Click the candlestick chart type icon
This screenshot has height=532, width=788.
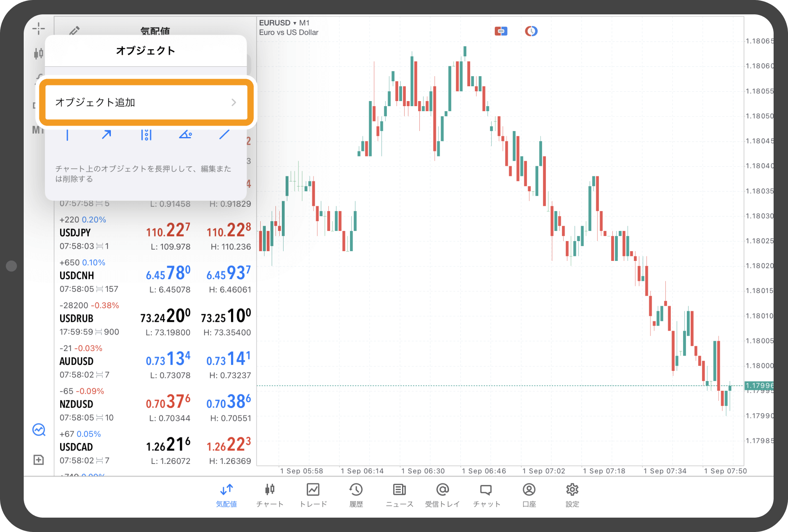pos(39,54)
